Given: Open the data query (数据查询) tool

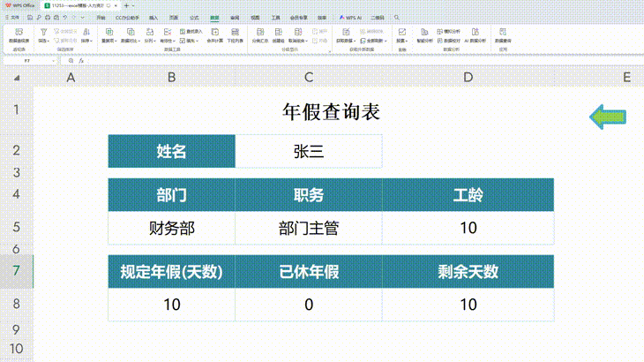Looking at the screenshot, I should coord(503,35).
